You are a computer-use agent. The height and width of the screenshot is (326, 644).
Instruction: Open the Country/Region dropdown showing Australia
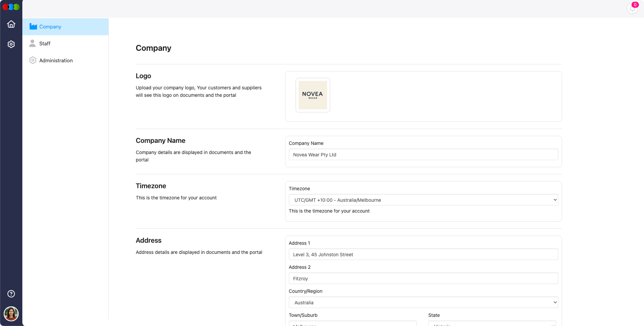(x=423, y=302)
